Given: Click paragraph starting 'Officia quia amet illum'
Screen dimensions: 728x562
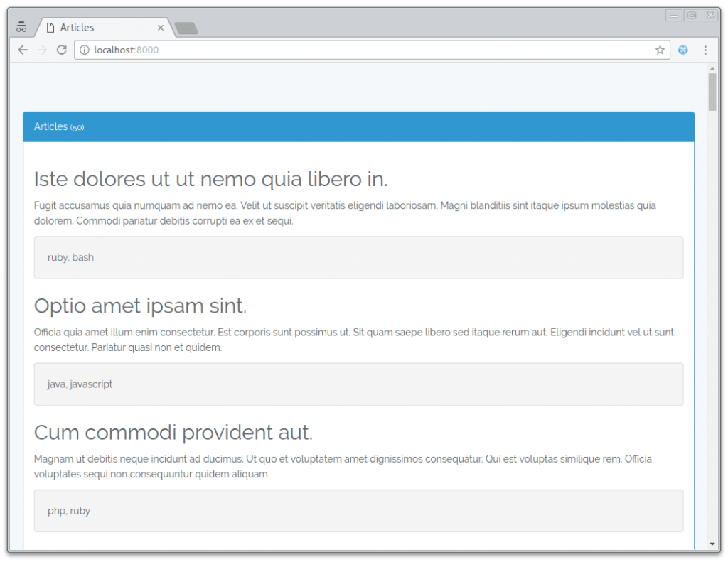Looking at the screenshot, I should [x=354, y=340].
